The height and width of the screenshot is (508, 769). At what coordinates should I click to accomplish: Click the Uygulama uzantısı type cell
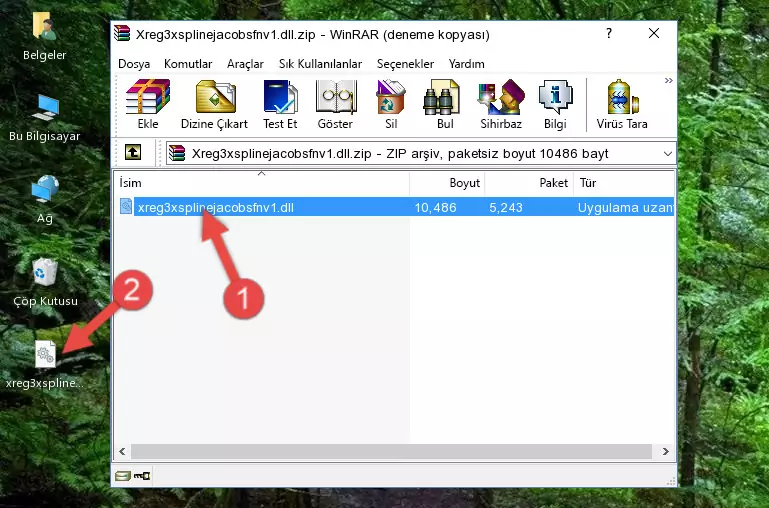[x=625, y=207]
